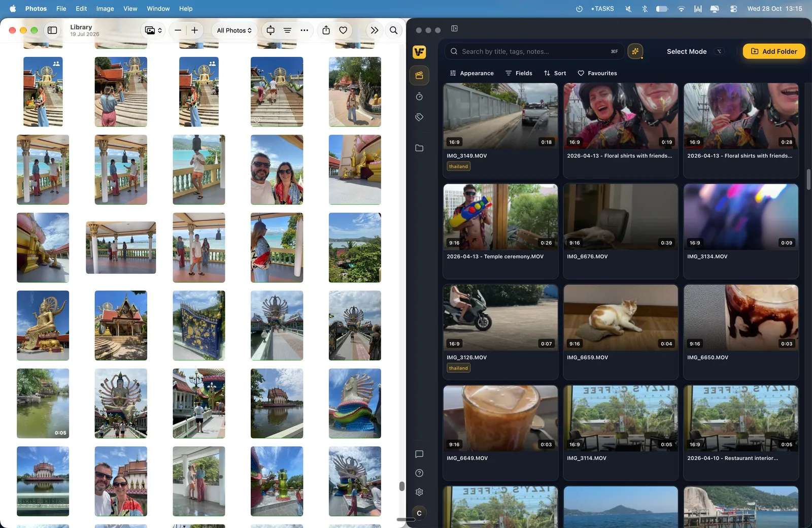
Task: Open the settings gear in the video app
Action: coord(419,492)
